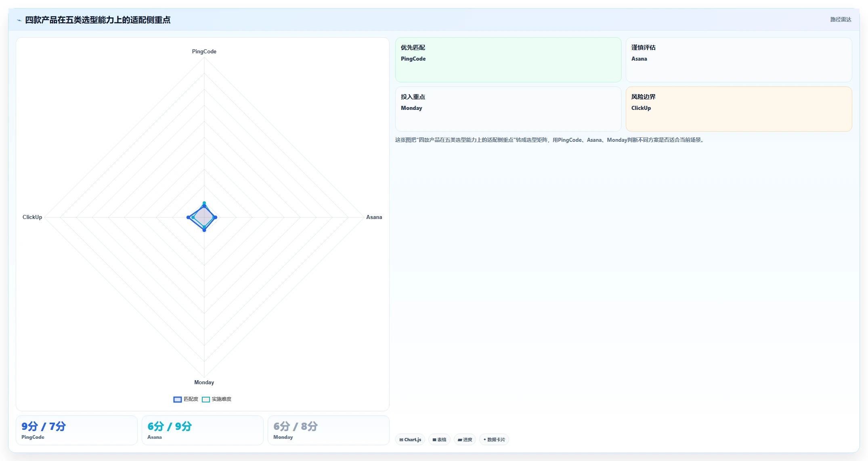868x461 pixels.
Task: Click the 匹配度 legend text
Action: [191, 399]
